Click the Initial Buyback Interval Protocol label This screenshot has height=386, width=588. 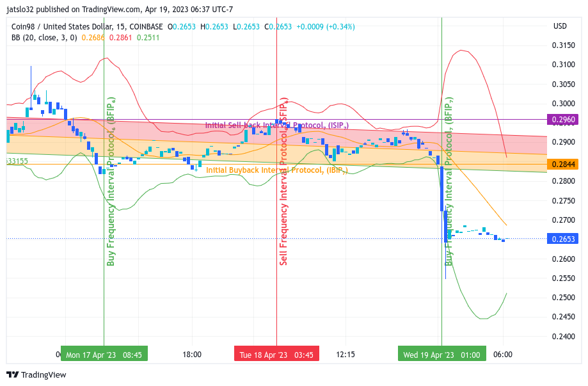point(277,170)
